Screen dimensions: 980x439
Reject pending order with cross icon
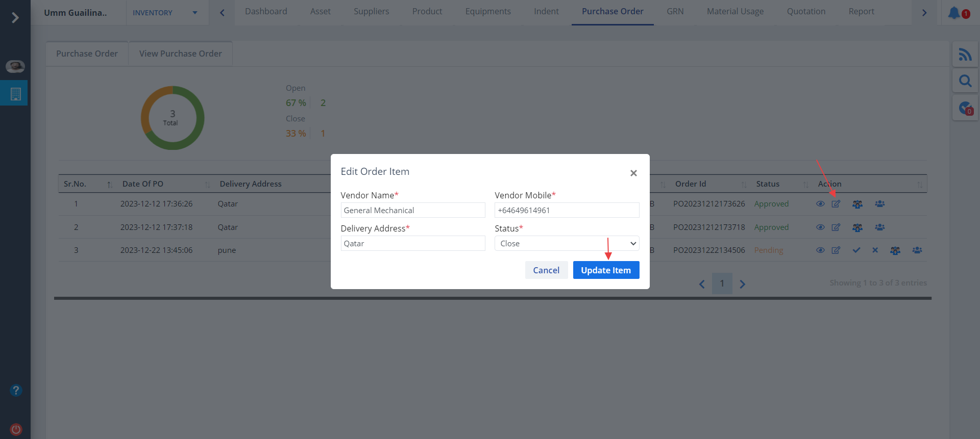(875, 250)
